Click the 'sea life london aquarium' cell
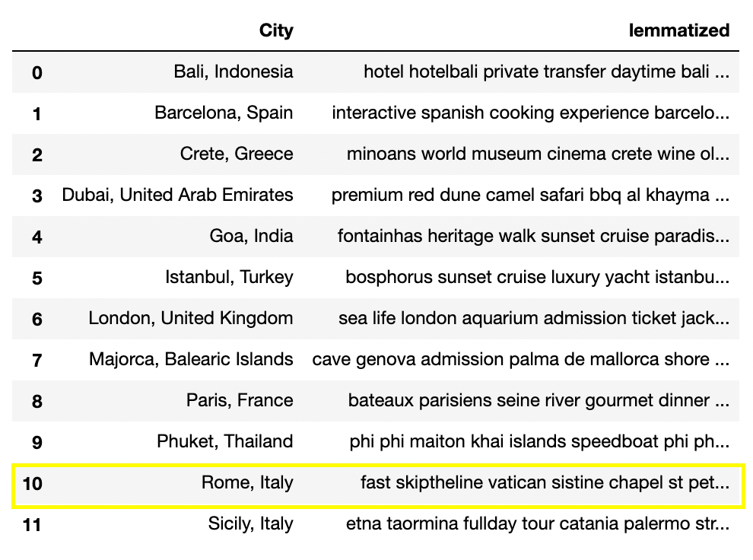 (x=534, y=318)
